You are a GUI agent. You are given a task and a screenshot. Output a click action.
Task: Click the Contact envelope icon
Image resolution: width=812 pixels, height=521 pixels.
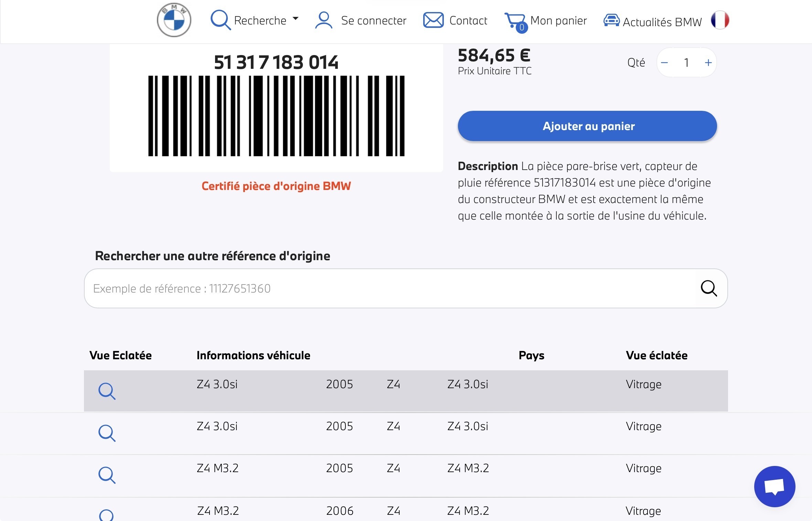[433, 20]
